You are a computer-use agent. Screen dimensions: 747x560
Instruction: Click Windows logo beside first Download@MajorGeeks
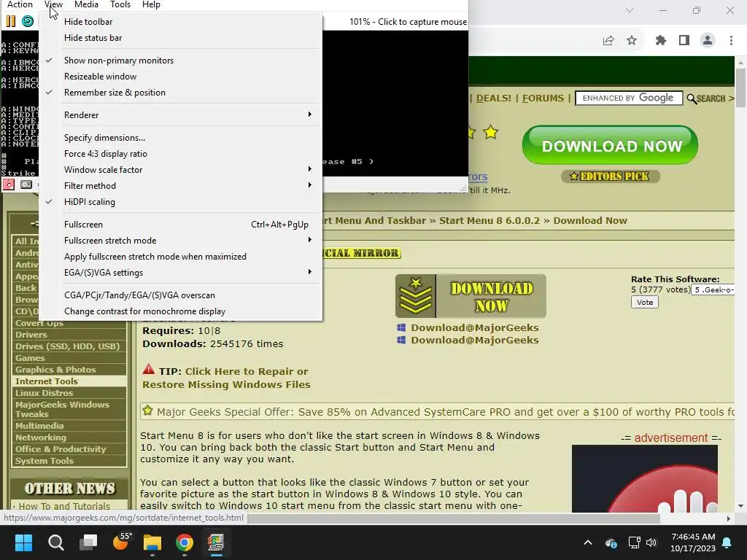click(x=401, y=327)
